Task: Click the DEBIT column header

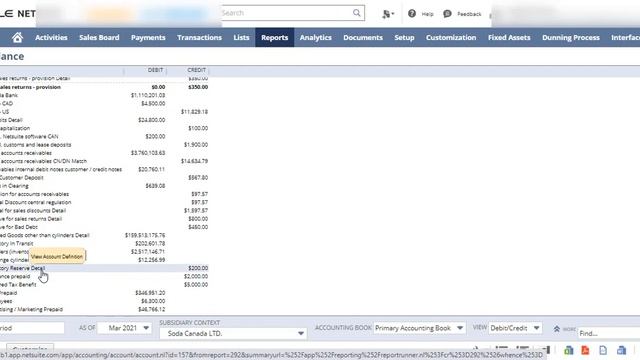Action: (x=155, y=70)
